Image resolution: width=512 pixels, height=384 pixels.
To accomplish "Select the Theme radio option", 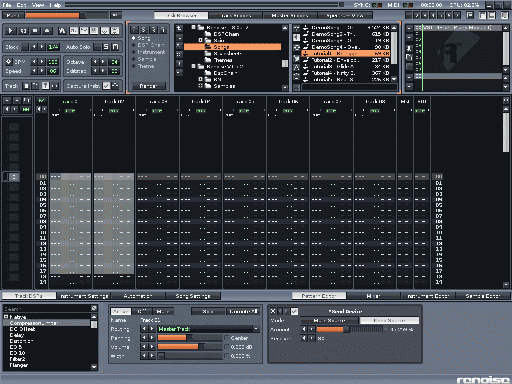I will 143,66.
